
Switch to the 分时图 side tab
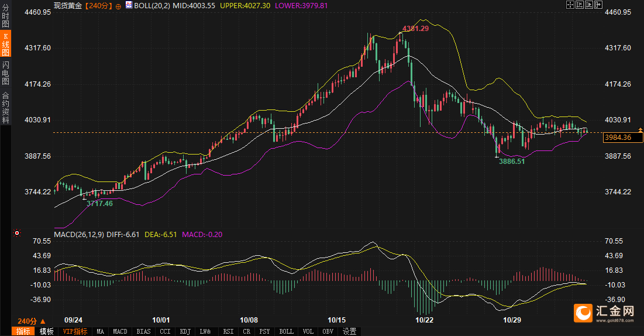click(6, 17)
